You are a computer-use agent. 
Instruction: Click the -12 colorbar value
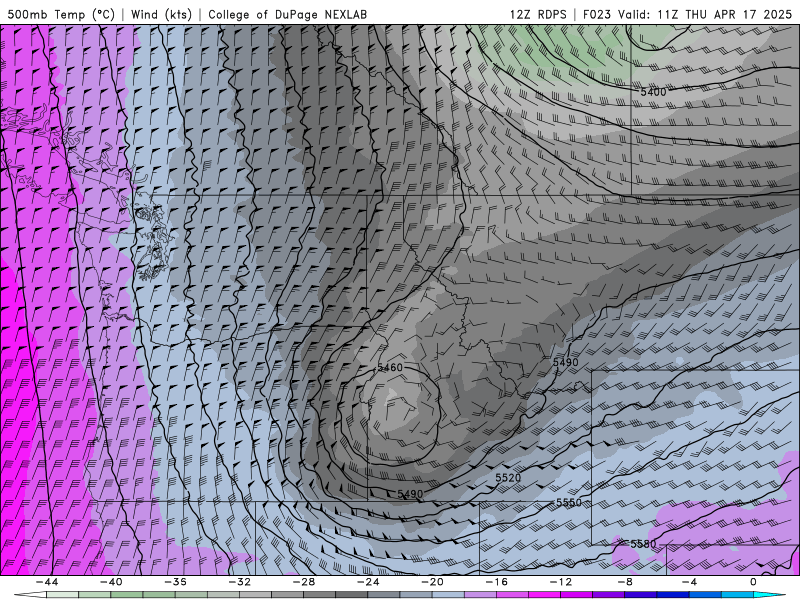(561, 582)
